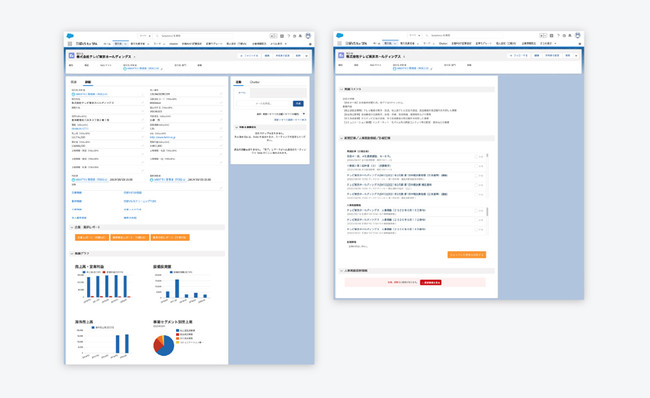Open the user avatar menu in left window
Viewport: 650px width, 398px height.
point(308,36)
